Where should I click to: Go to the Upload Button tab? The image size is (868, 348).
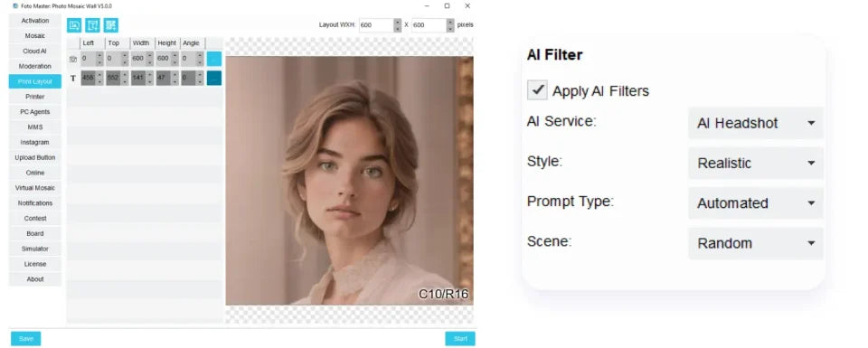coord(35,157)
